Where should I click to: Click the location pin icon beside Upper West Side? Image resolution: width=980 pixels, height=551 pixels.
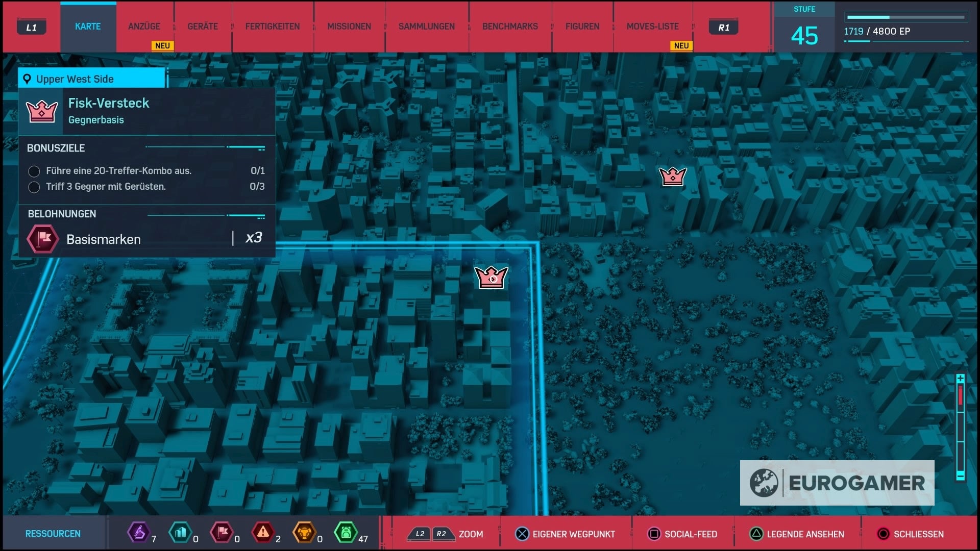[27, 79]
